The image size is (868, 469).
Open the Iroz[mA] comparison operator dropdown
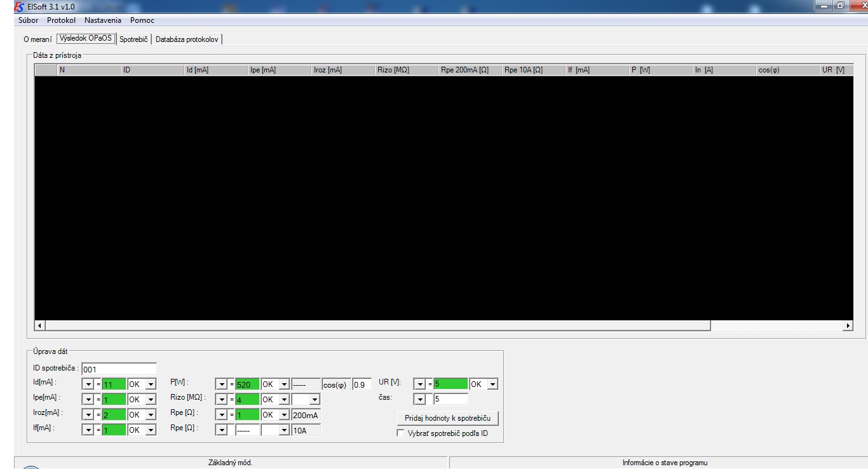coord(88,414)
